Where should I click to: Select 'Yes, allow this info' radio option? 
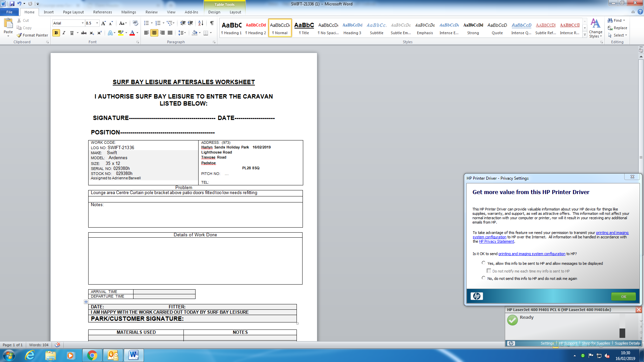point(483,263)
